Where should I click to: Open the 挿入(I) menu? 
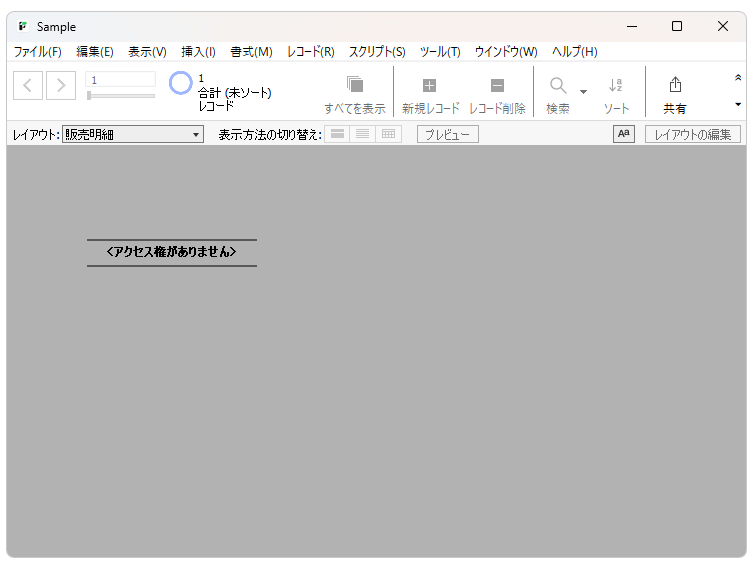[x=198, y=52]
